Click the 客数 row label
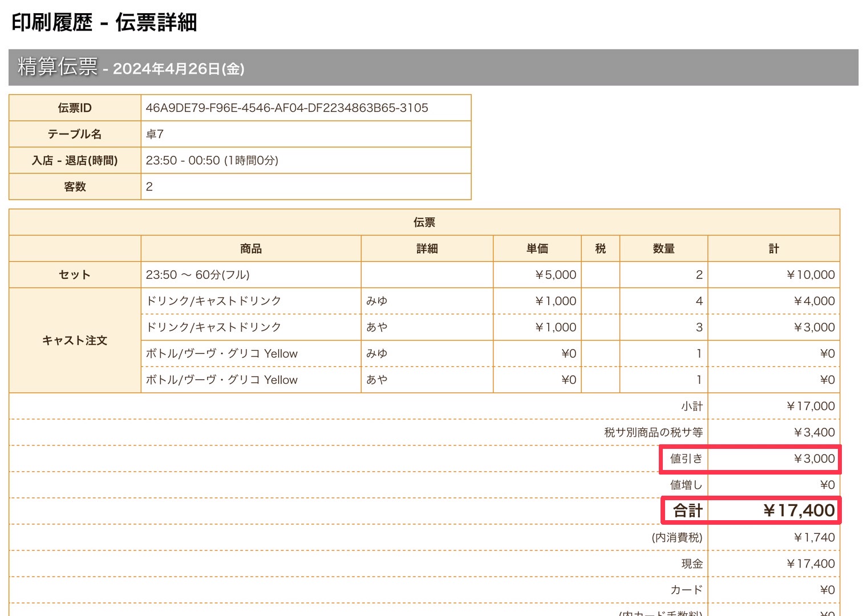Image resolution: width=867 pixels, height=616 pixels. point(75,187)
